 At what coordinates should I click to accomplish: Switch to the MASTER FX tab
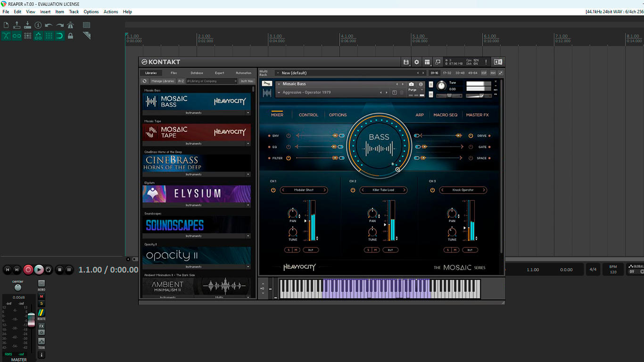point(478,115)
